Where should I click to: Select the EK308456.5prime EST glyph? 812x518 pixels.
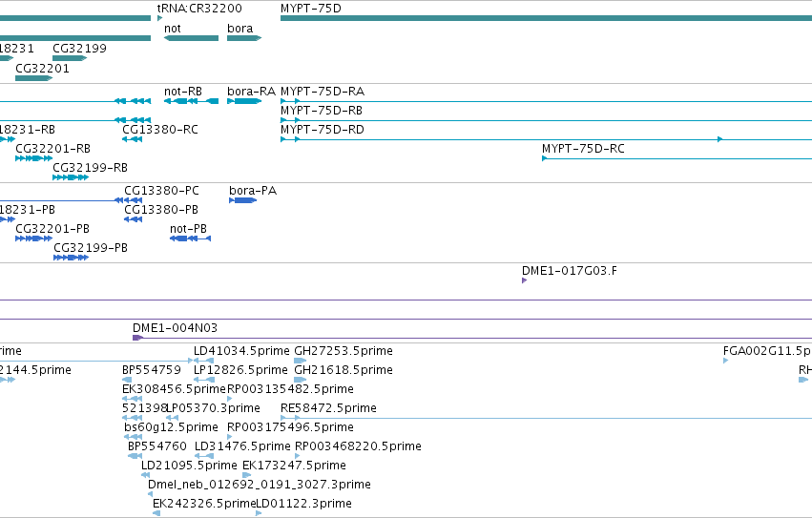(x=132, y=399)
